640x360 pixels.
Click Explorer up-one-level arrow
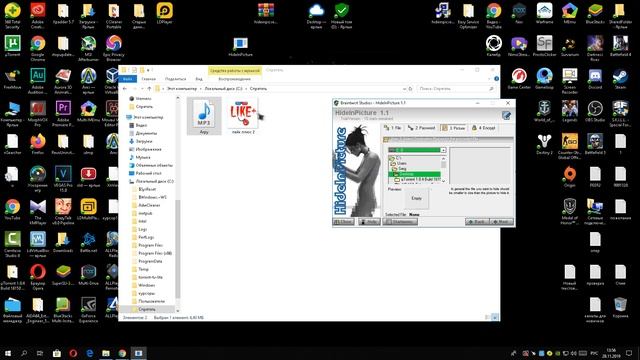tap(149, 89)
